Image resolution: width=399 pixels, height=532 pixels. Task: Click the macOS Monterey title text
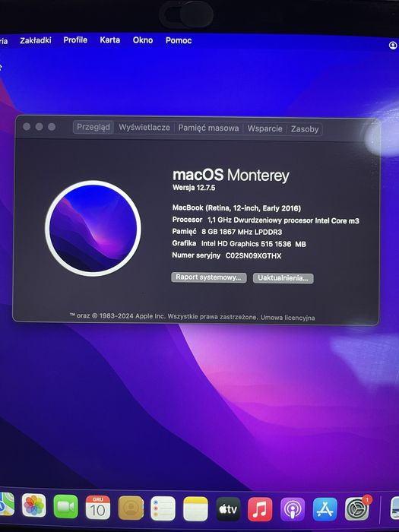click(231, 176)
